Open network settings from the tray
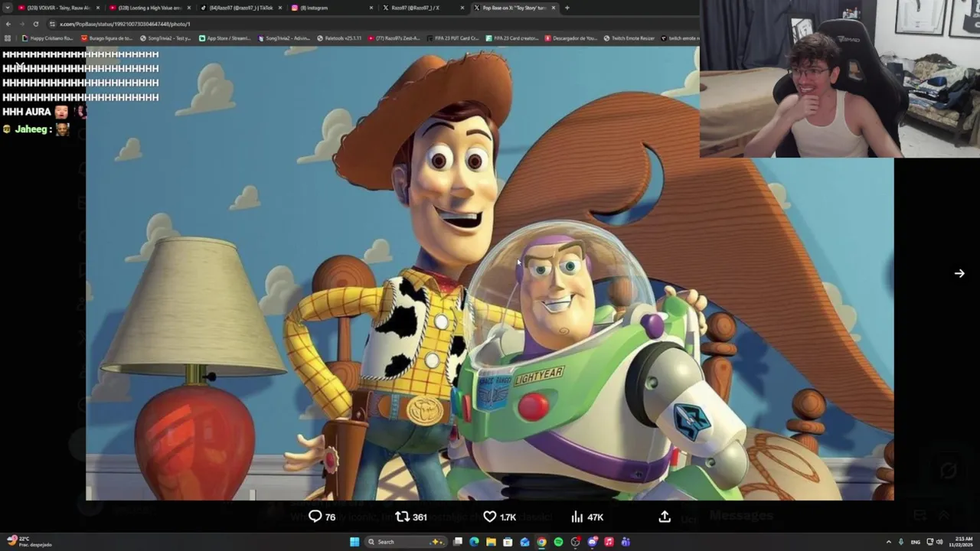Screen dimensions: 980x551 [x=929, y=542]
